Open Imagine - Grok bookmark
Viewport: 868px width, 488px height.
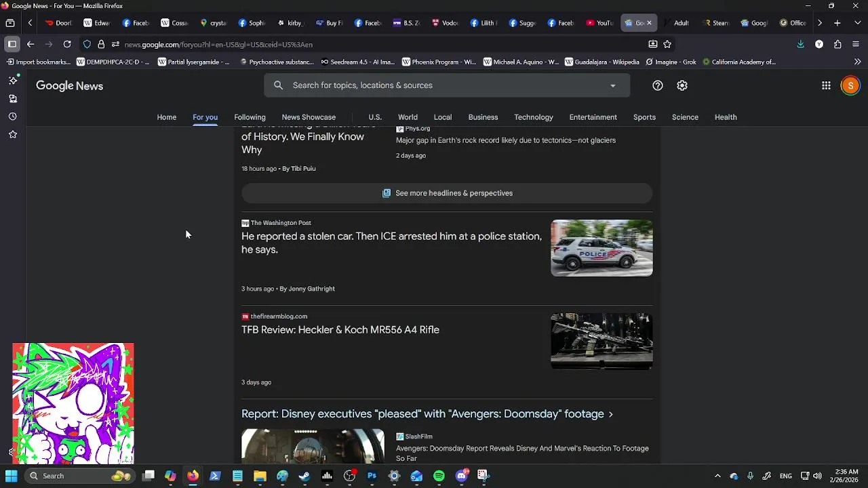click(671, 62)
